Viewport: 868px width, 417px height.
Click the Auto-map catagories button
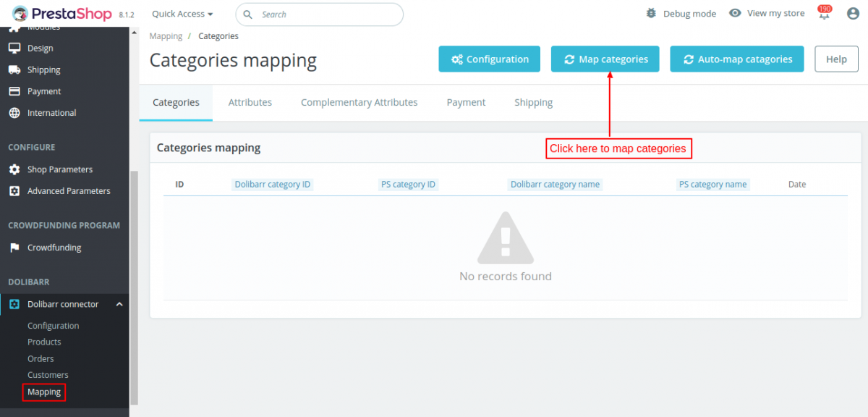point(737,59)
